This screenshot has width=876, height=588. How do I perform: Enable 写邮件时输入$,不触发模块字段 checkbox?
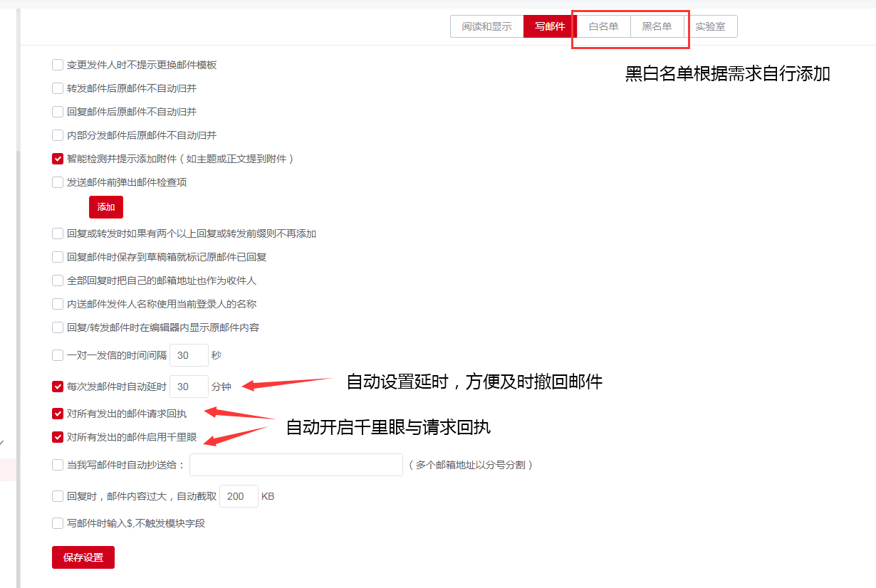pos(58,523)
